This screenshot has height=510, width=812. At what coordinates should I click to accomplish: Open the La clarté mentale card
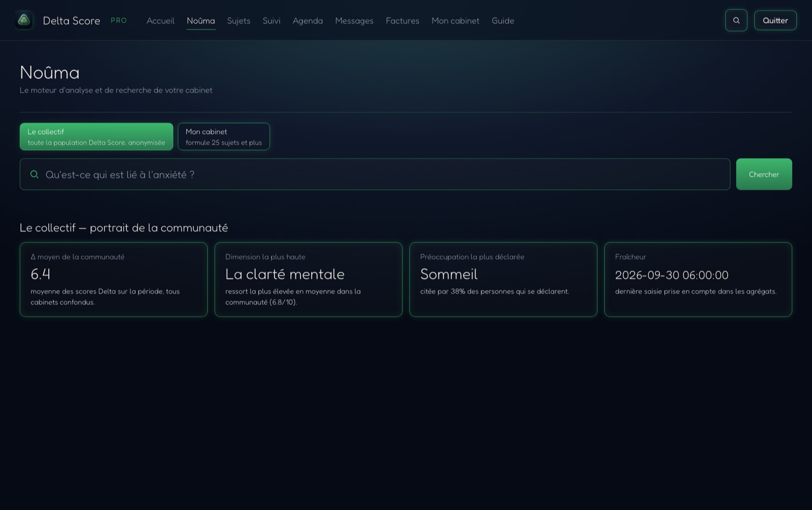pyautogui.click(x=309, y=279)
